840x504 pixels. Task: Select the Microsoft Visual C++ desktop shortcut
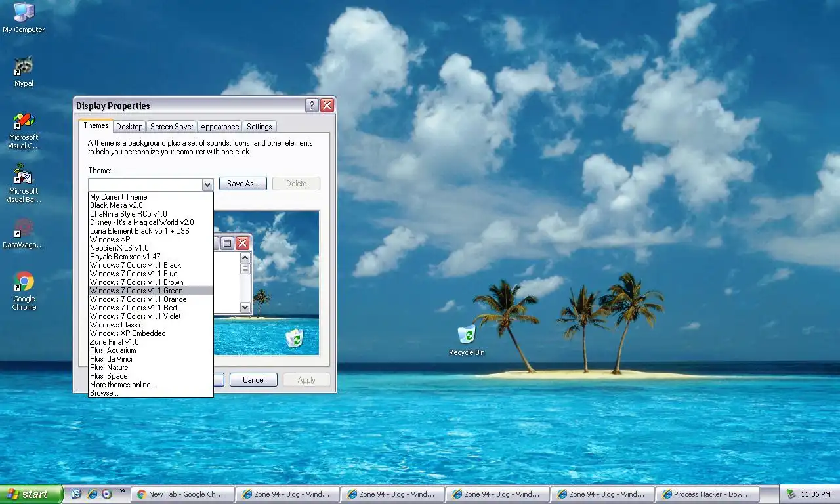click(x=24, y=131)
